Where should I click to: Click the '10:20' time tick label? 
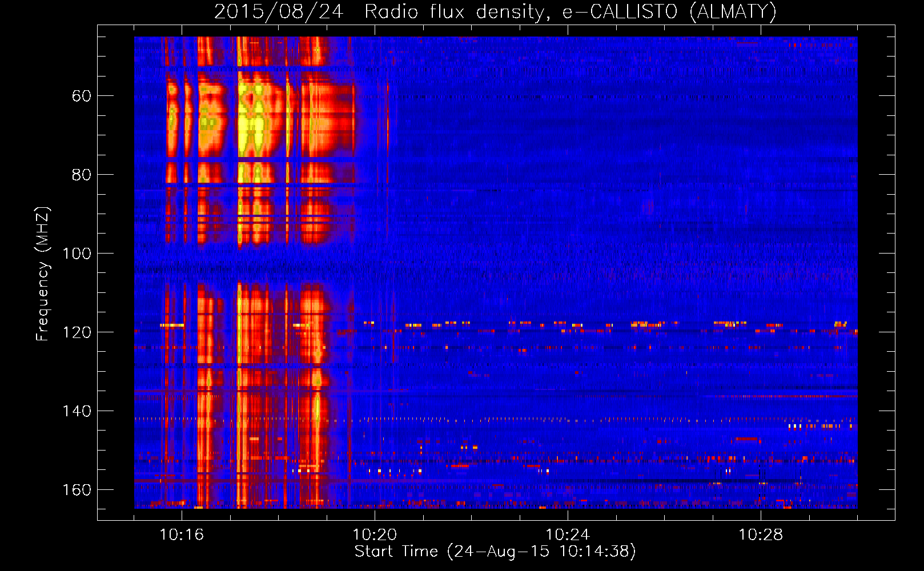(375, 535)
